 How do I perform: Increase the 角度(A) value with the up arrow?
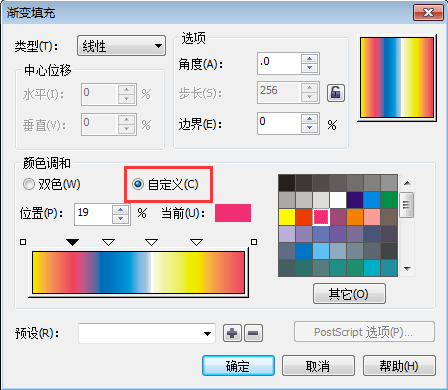[309, 58]
